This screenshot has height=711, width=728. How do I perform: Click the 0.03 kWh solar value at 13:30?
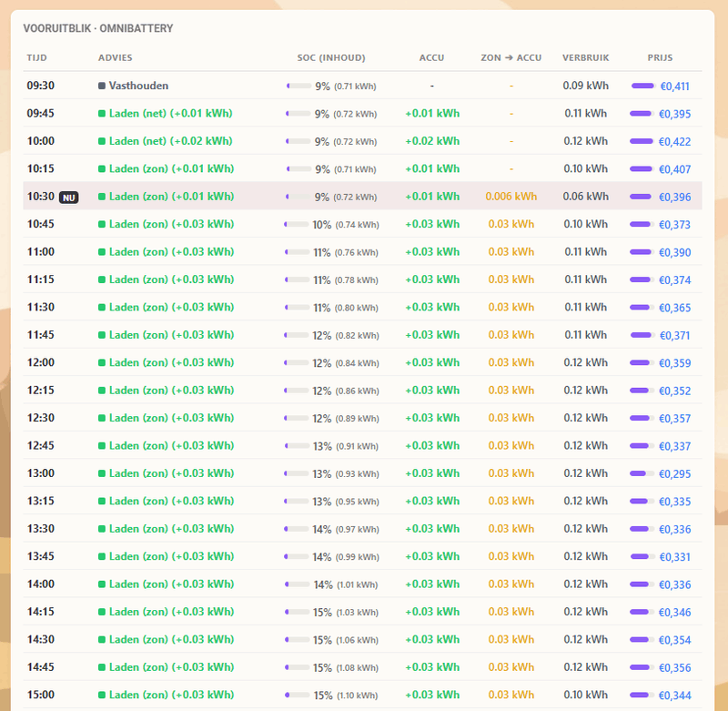coord(511,529)
